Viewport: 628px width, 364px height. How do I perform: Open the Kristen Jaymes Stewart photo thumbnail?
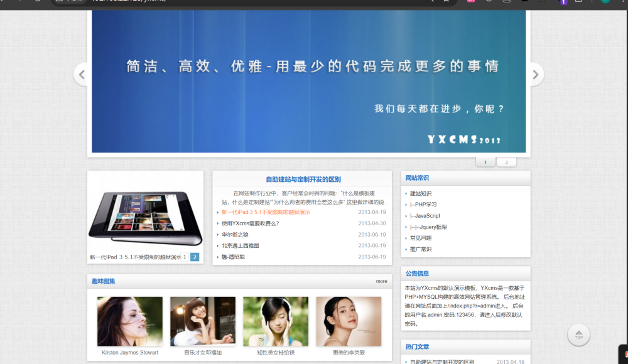130,321
